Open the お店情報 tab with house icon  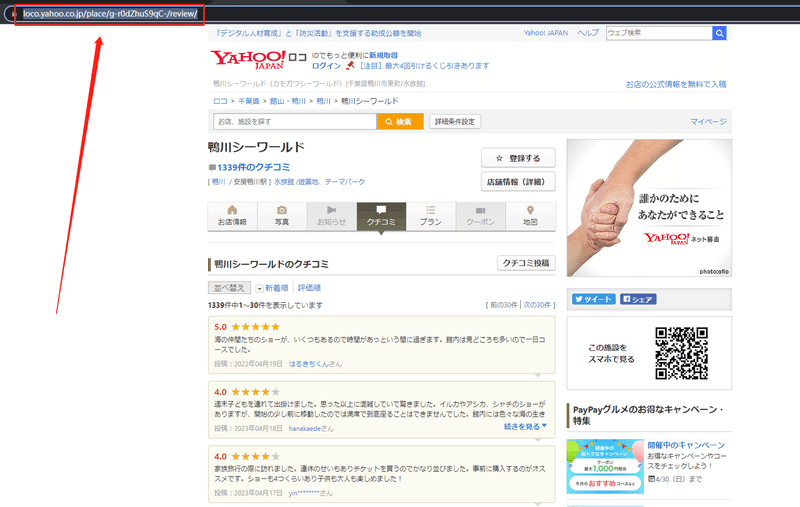[232, 216]
